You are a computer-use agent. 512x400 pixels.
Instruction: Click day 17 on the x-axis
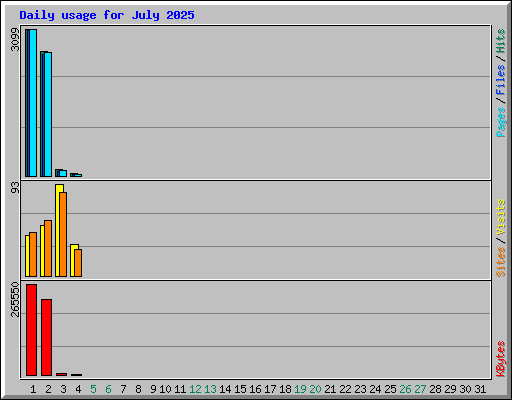click(x=270, y=389)
